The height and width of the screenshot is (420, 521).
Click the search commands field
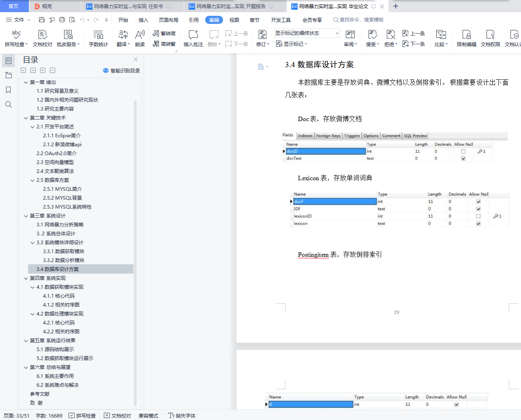point(358,19)
